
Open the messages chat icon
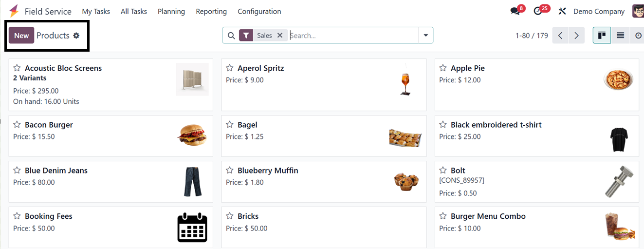515,11
